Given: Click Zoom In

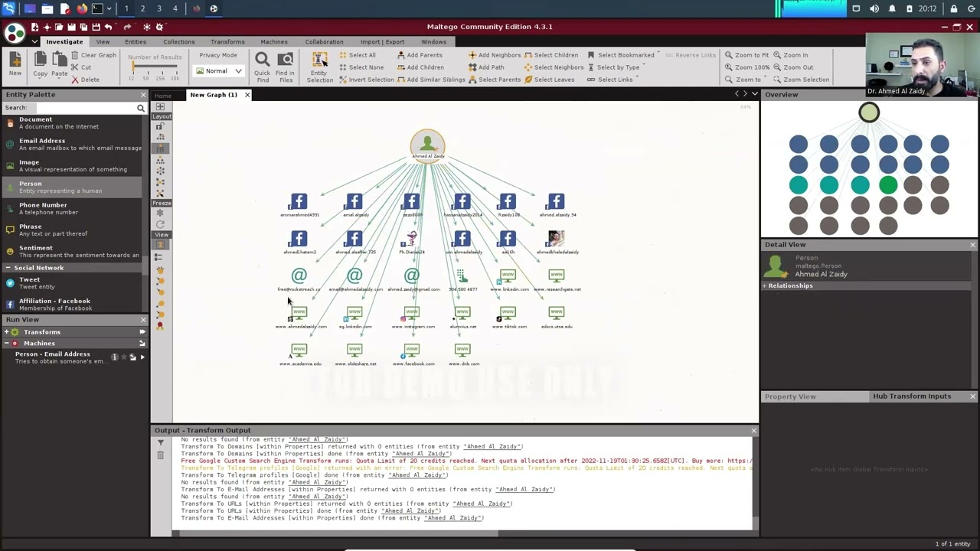Looking at the screenshot, I should tap(790, 55).
